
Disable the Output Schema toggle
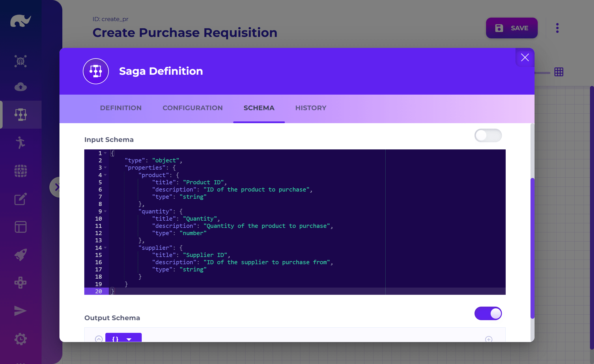click(488, 314)
